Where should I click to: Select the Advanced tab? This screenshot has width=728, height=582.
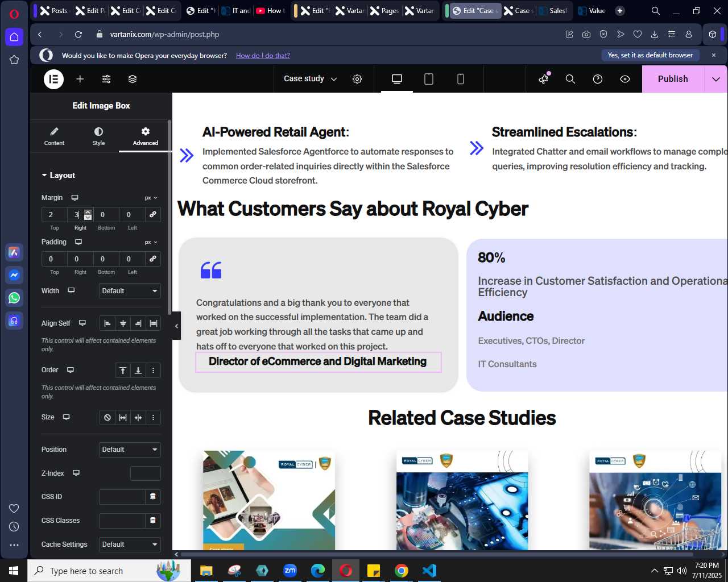(x=146, y=136)
